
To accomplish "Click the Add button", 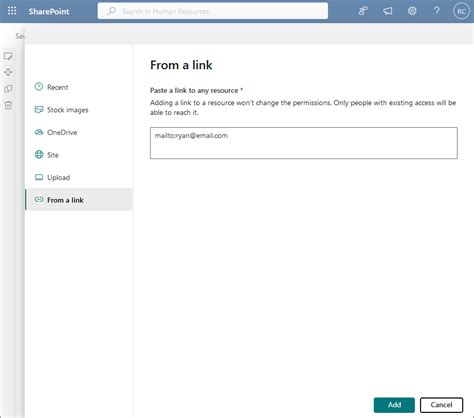I will (394, 405).
